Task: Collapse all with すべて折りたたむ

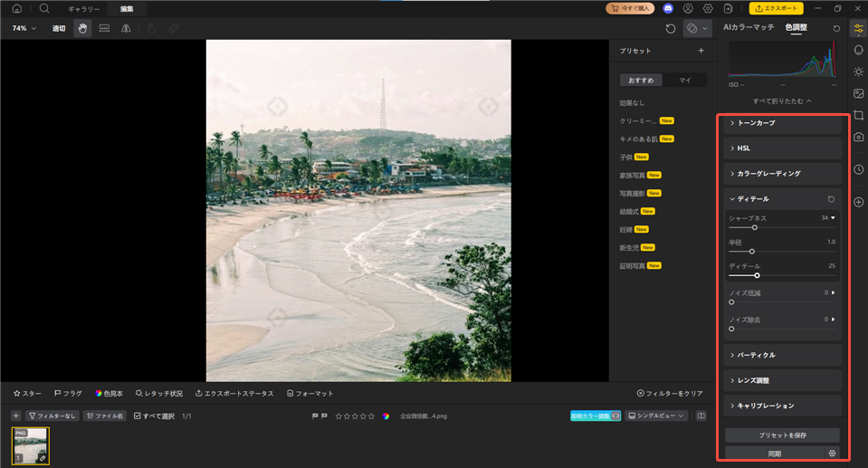Action: 782,100
